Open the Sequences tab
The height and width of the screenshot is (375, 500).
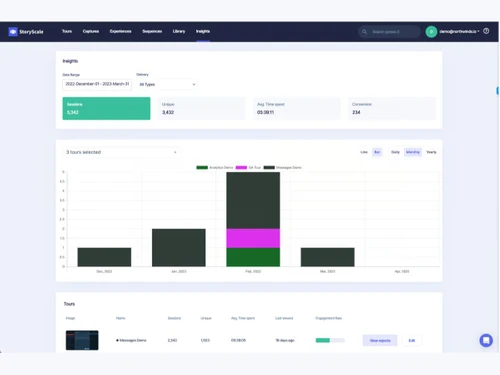click(152, 31)
